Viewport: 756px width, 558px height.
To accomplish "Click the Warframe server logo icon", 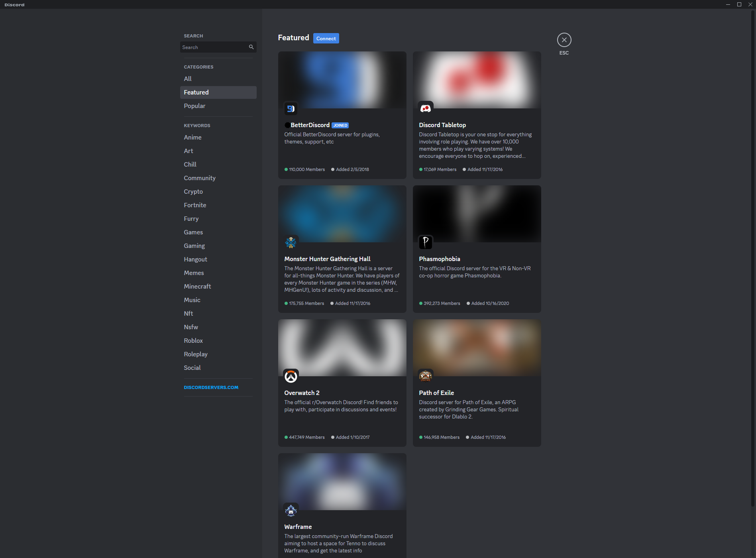I will coord(291,510).
